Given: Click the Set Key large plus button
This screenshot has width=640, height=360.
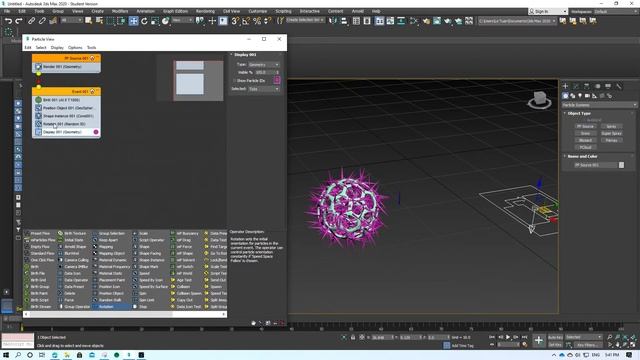Looking at the screenshot, I should 538,340.
